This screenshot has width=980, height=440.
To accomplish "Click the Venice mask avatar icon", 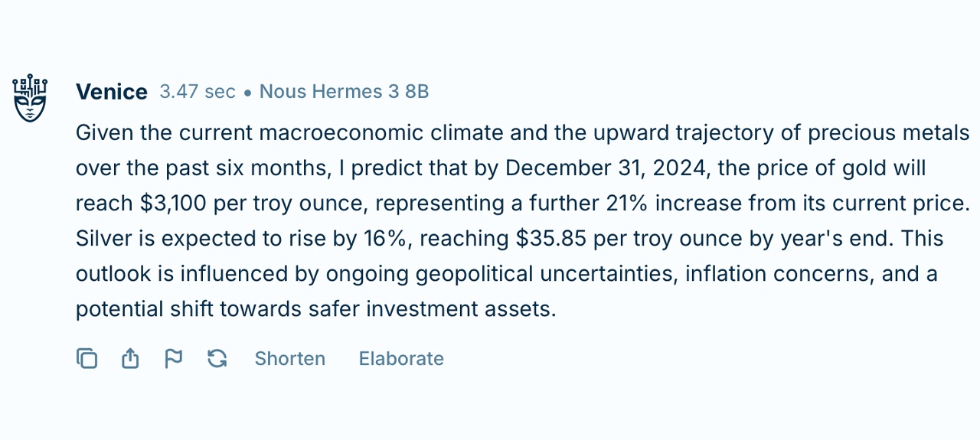I will 31,98.
